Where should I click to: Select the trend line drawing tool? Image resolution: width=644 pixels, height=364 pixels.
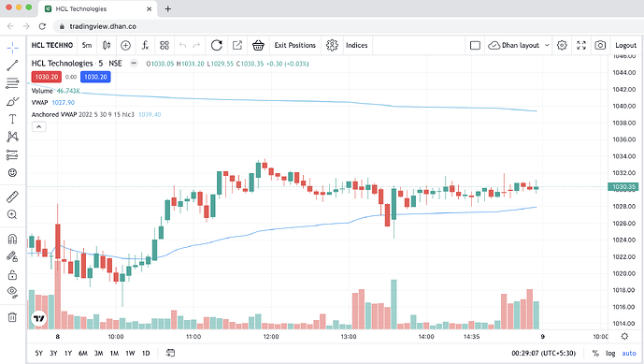(12, 66)
